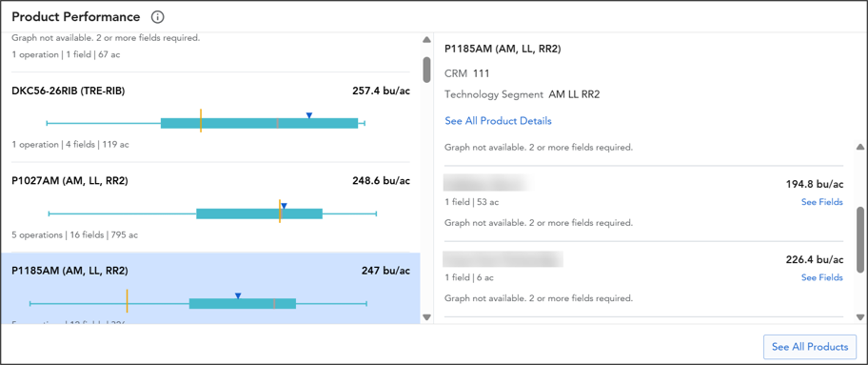Click the info icon beside Product Performance
This screenshot has height=365, width=868.
[158, 17]
